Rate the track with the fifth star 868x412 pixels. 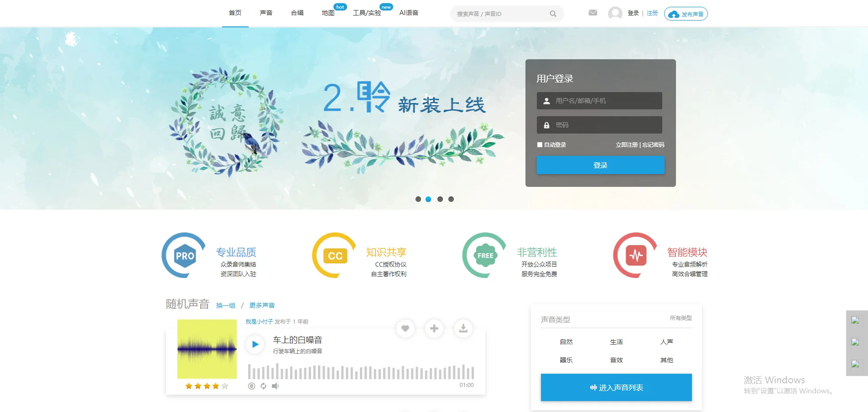[224, 386]
